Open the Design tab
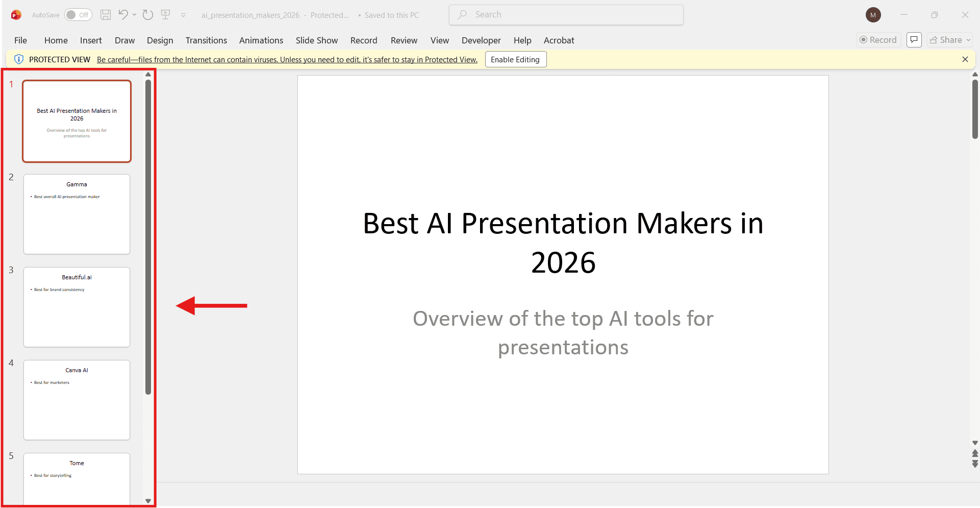 point(160,40)
